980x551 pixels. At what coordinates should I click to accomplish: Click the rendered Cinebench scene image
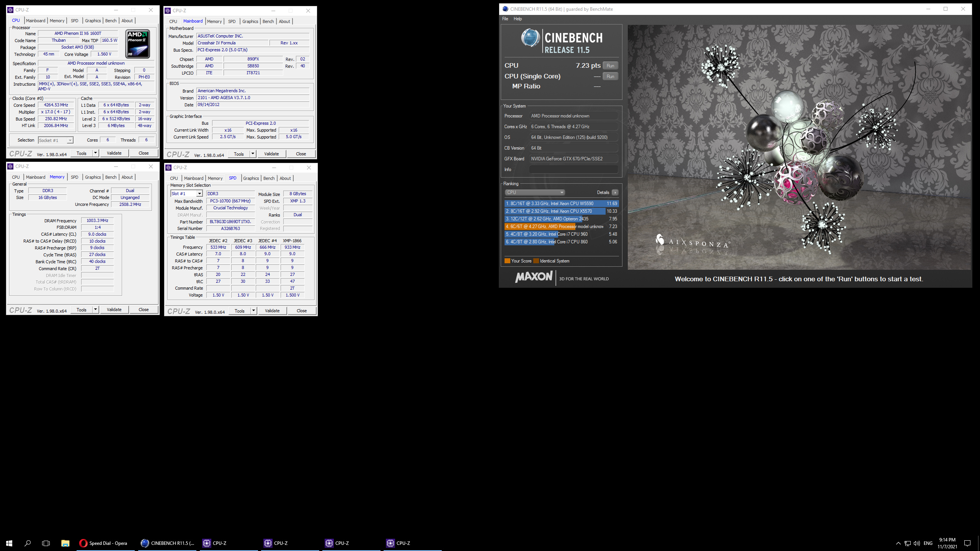coord(799,147)
